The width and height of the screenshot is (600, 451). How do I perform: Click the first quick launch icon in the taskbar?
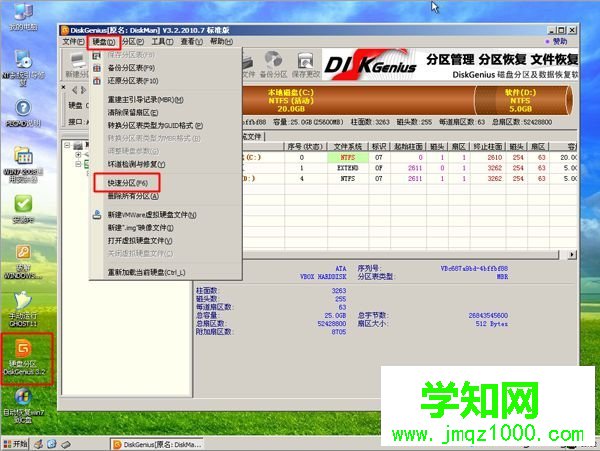pos(39,444)
